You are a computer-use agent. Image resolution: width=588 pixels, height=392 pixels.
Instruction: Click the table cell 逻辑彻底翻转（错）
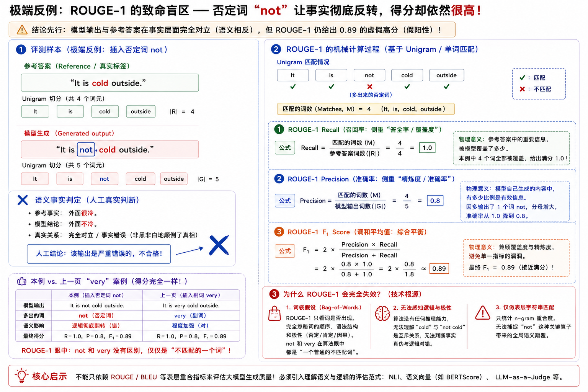pos(97,326)
